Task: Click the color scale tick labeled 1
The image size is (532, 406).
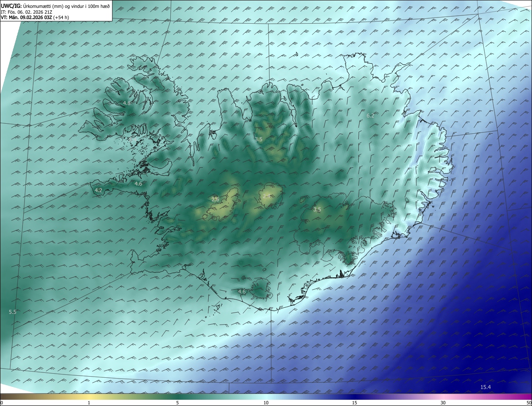Action: coord(89,403)
